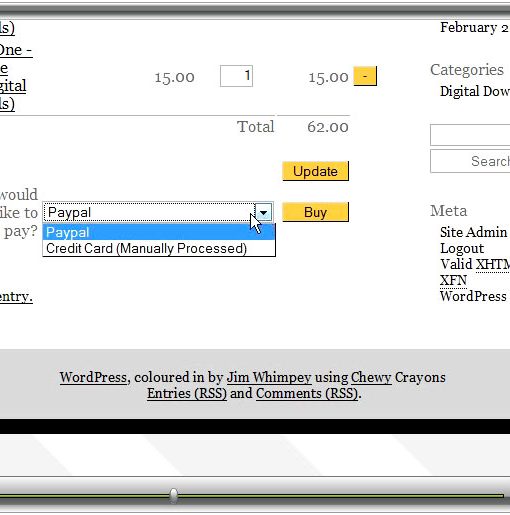Open the Digital Downloads category link
Viewport: 510px width, 515px height.
[475, 91]
